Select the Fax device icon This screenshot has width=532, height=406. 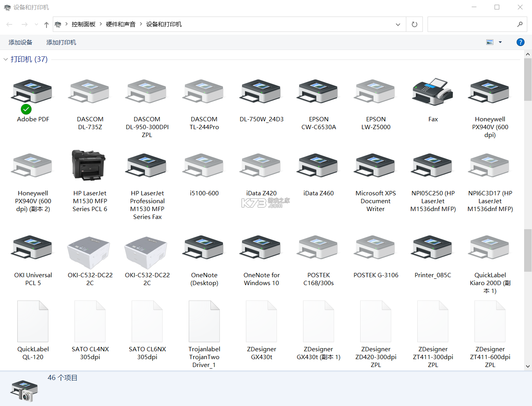click(433, 91)
